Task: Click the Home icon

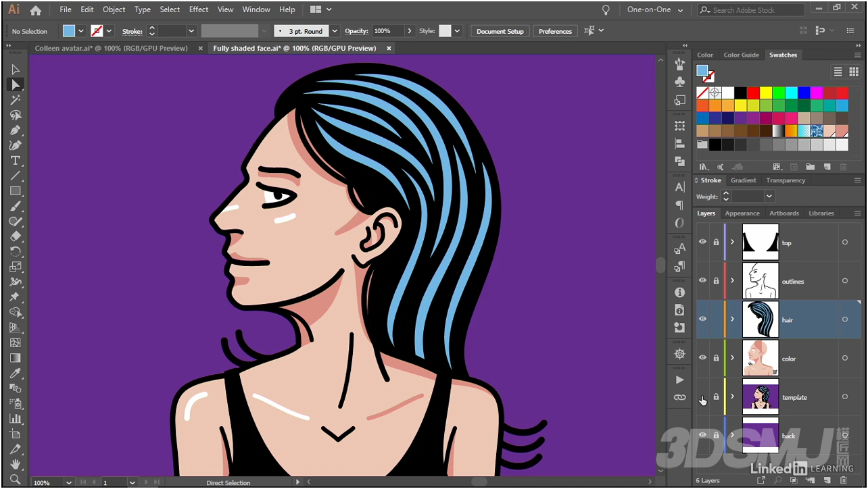Action: click(35, 10)
